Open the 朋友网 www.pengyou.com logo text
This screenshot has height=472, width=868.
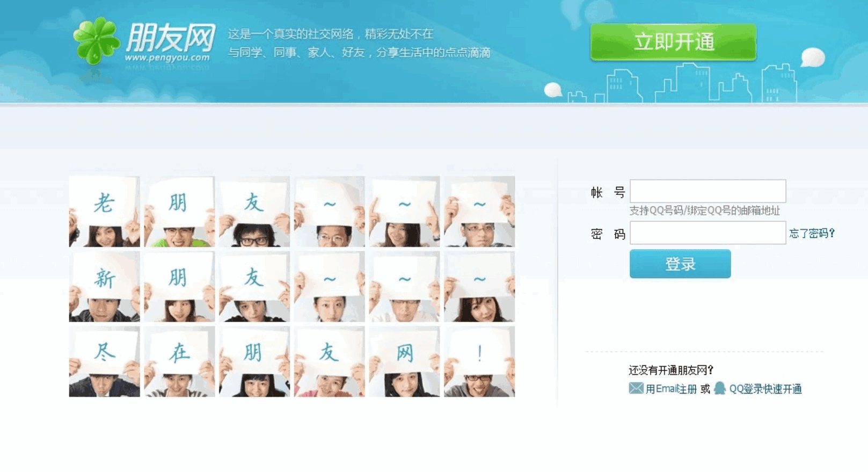coord(170,42)
